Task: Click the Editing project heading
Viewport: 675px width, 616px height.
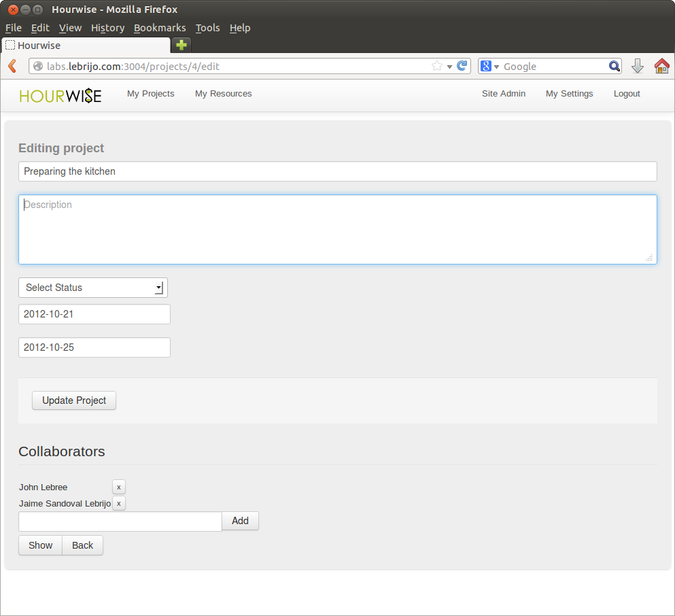Action: 61,148
